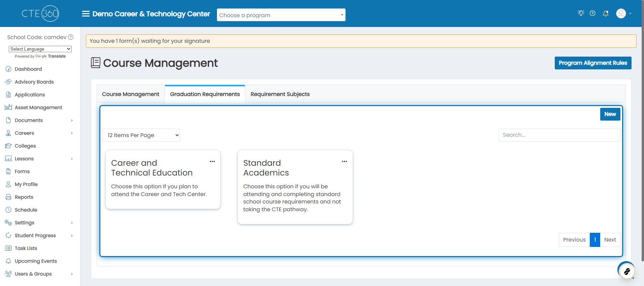Open Standard Academics card options menu
644x286 pixels.
[x=344, y=161]
